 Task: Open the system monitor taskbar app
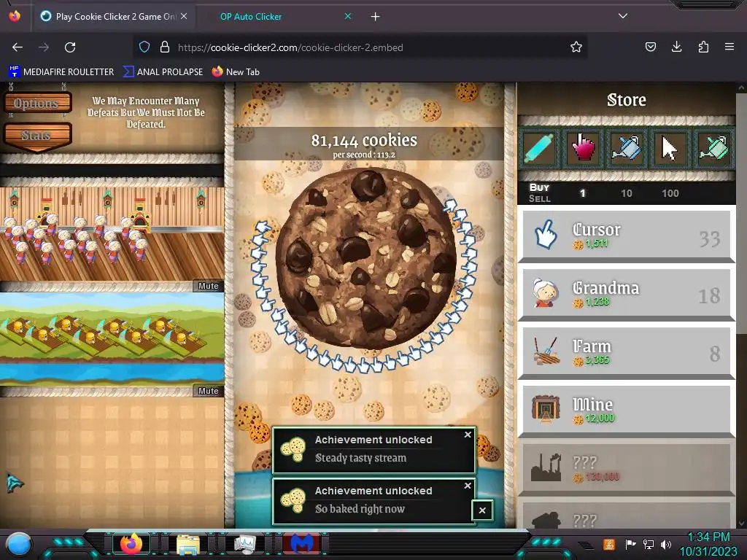click(245, 544)
